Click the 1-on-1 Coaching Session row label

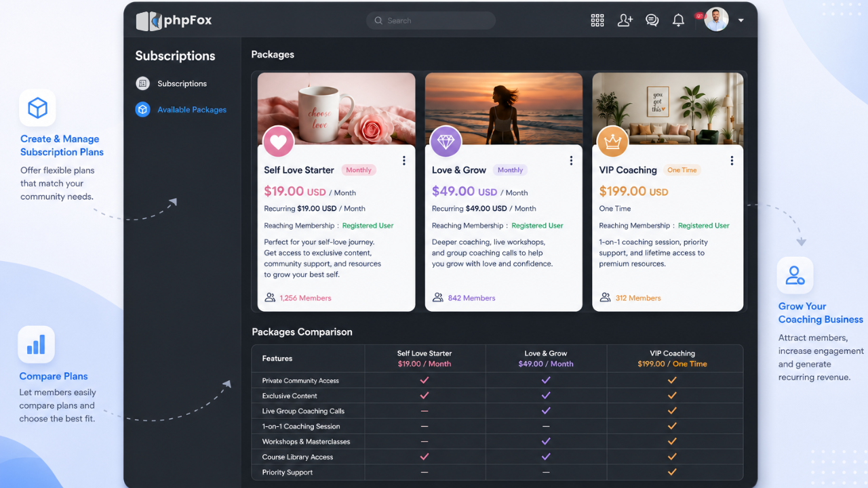tap(301, 426)
